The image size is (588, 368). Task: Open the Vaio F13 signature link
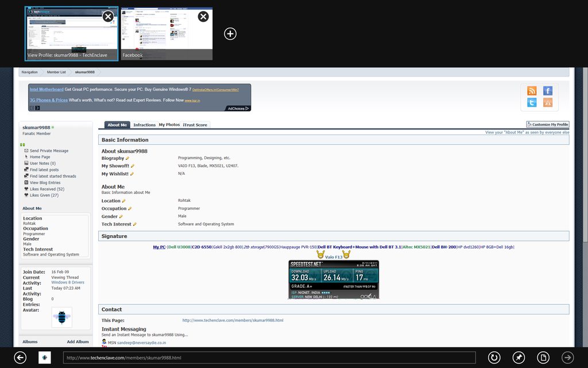334,257
